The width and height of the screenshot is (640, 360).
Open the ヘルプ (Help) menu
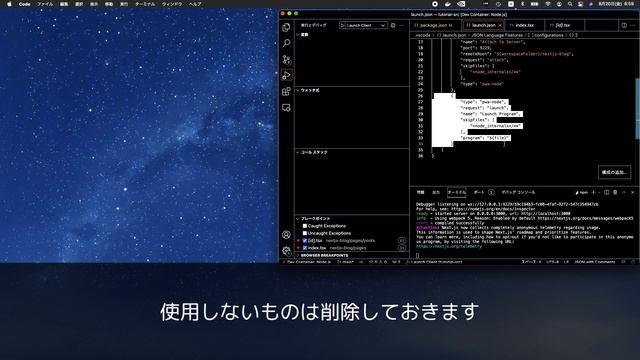195,4
